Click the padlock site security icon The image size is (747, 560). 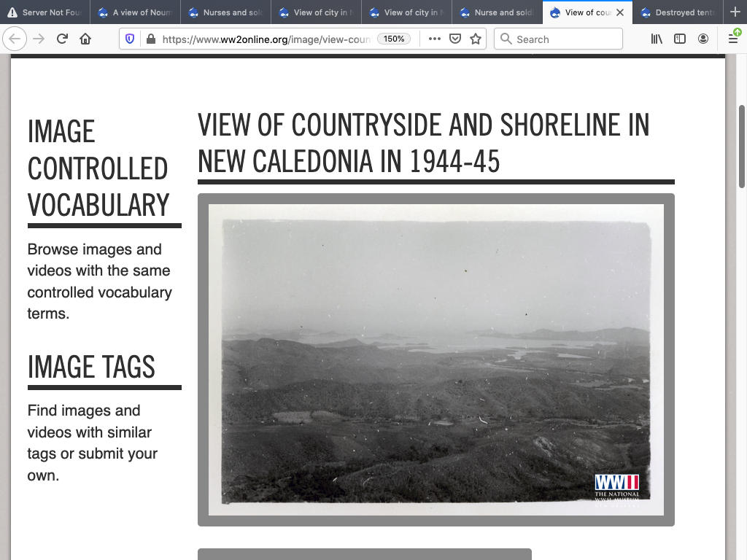point(150,39)
